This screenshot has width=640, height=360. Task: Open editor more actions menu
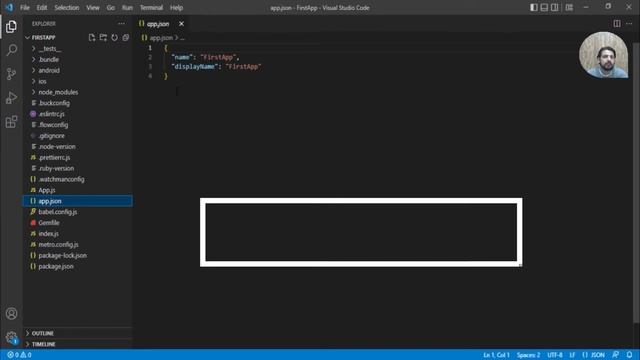629,24
